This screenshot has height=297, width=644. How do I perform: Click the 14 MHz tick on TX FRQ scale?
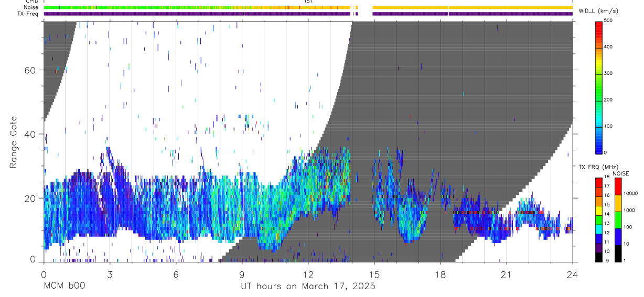point(607,214)
